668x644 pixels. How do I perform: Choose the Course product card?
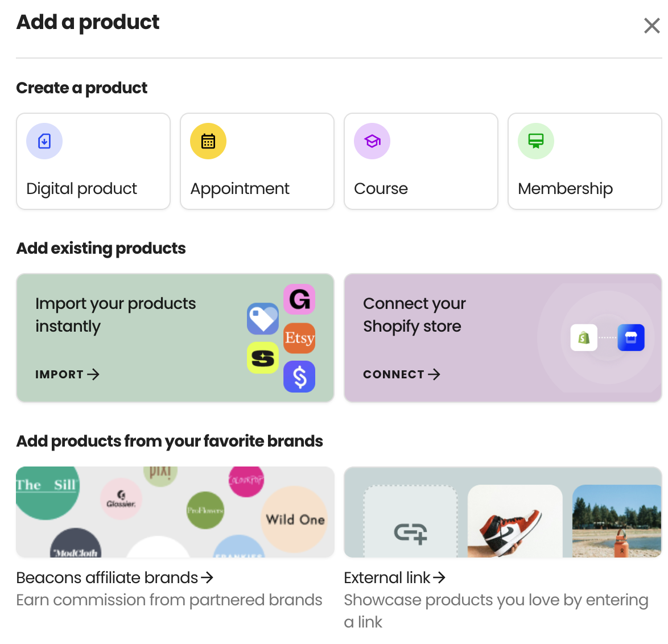click(x=421, y=161)
